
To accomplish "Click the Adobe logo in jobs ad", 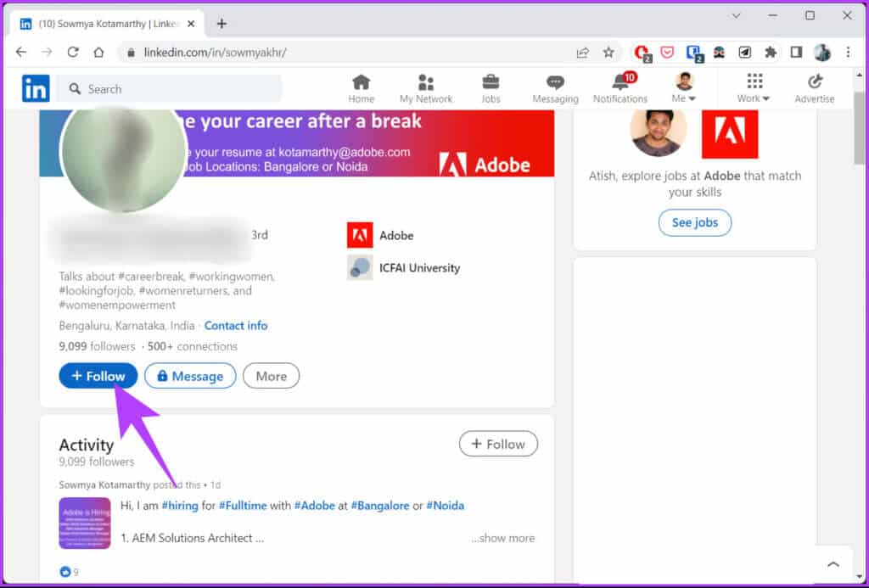I will (730, 134).
